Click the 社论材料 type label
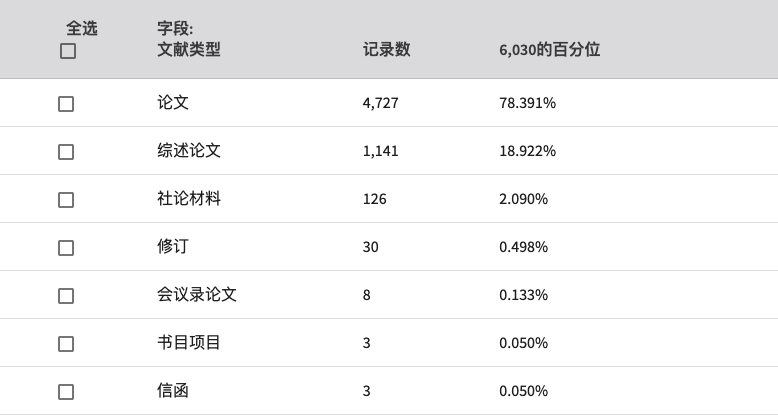The height and width of the screenshot is (416, 778). coord(189,199)
